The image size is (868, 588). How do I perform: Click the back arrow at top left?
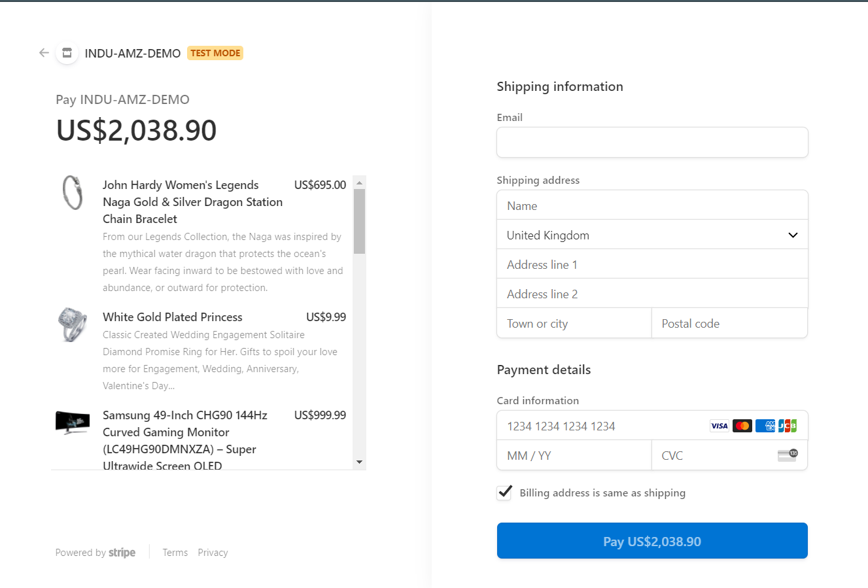43,52
